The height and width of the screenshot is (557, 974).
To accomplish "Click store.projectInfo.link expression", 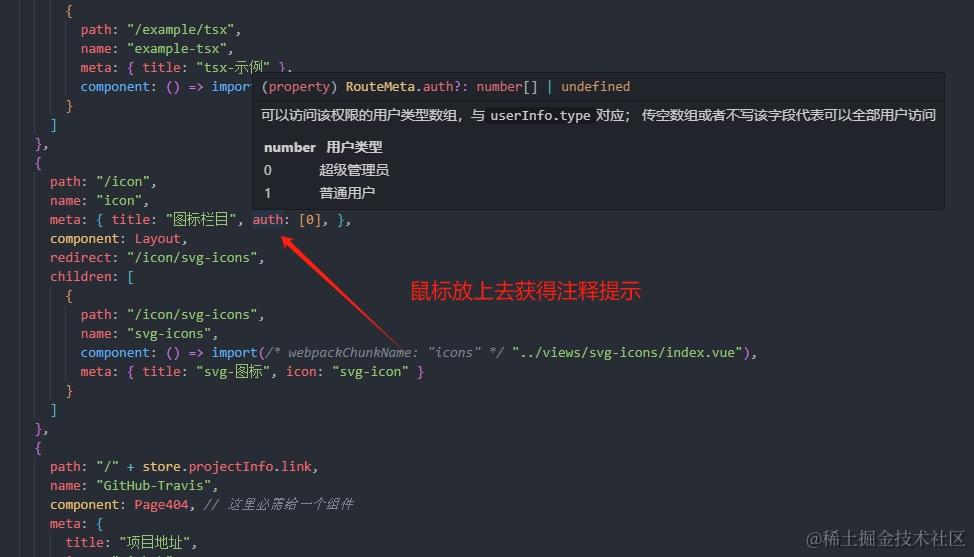I will tap(227, 466).
